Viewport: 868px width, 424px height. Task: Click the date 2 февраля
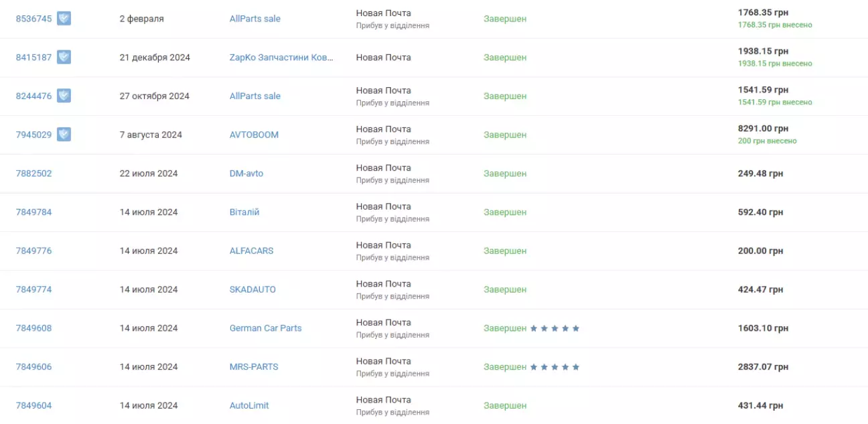point(141,19)
